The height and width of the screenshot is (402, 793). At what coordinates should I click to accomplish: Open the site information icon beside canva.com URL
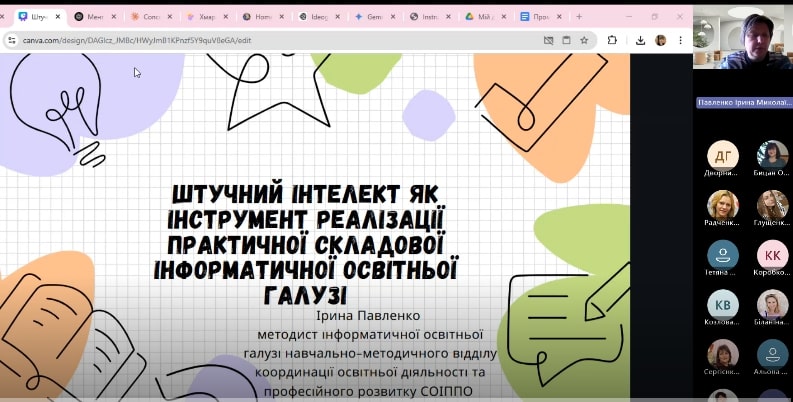pos(12,40)
